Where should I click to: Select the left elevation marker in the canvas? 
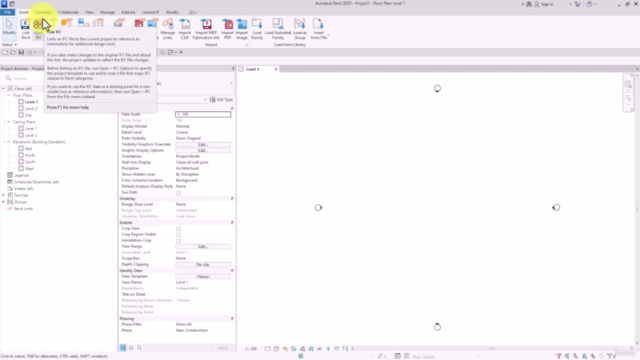[x=318, y=208]
